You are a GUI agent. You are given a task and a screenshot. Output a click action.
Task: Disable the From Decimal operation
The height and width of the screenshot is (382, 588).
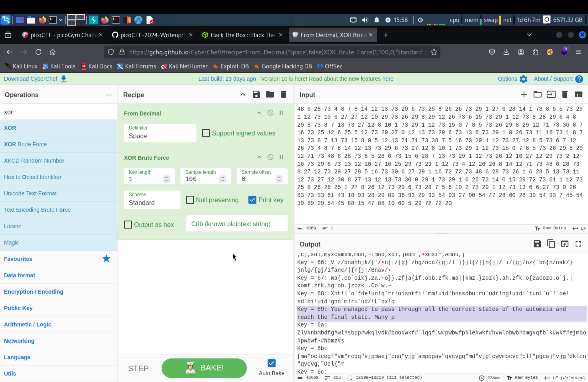click(270, 113)
